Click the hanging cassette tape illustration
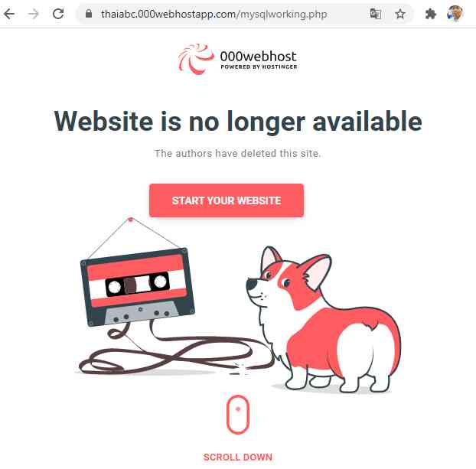476x469 pixels. pyautogui.click(x=137, y=287)
